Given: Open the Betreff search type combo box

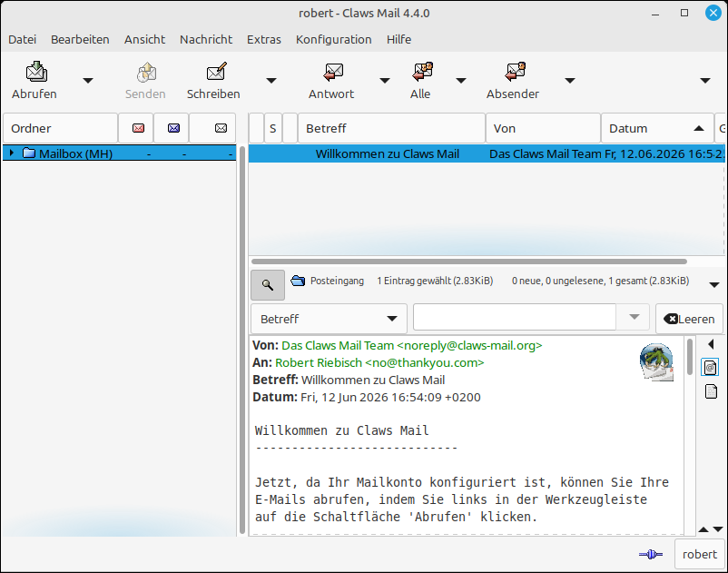Looking at the screenshot, I should [329, 319].
